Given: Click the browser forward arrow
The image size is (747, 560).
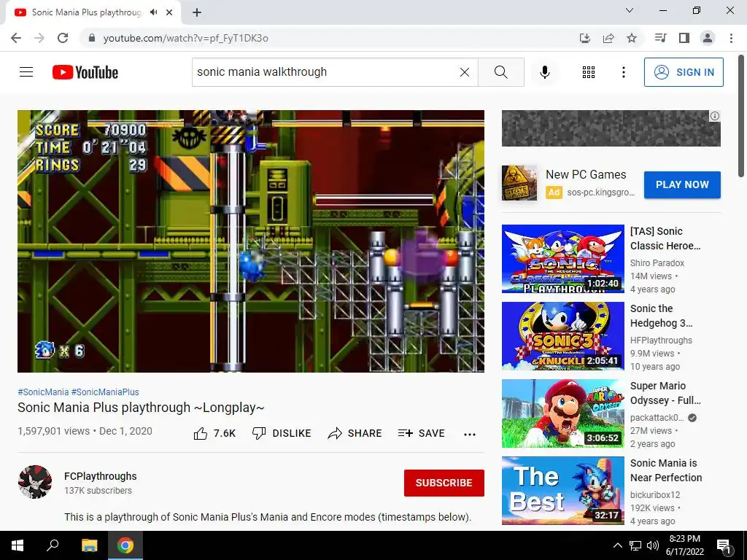Looking at the screenshot, I should (x=39, y=38).
